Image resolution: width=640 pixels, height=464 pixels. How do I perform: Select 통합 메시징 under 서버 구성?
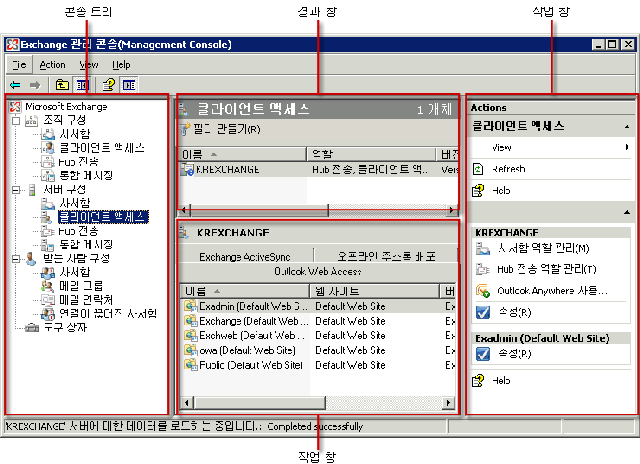(86, 244)
